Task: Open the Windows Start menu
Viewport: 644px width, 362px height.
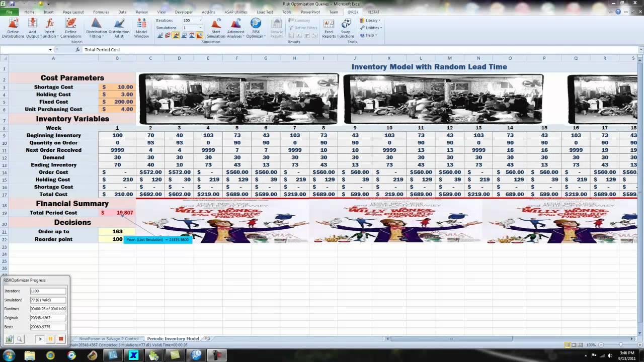Action: click(x=9, y=355)
